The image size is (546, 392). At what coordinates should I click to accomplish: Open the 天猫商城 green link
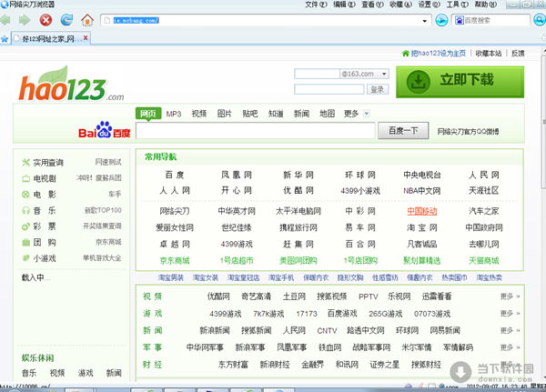(x=484, y=260)
